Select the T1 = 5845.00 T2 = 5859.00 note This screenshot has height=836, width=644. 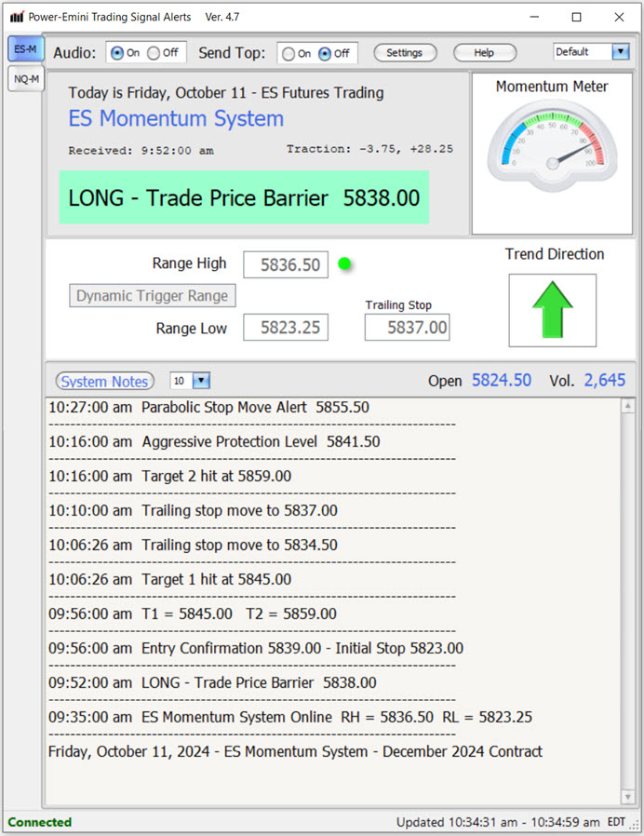tap(193, 614)
